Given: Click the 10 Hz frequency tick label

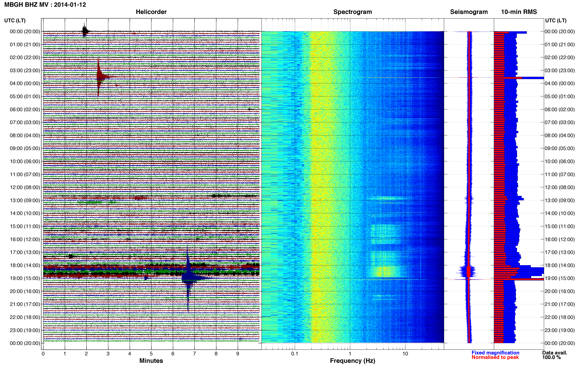Looking at the screenshot, I should pyautogui.click(x=405, y=354).
